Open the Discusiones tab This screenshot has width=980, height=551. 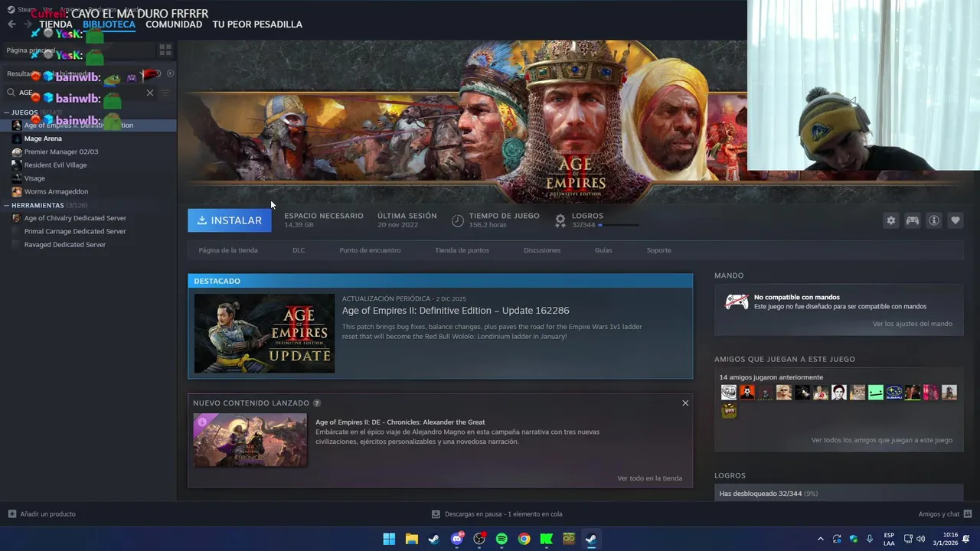click(x=542, y=250)
